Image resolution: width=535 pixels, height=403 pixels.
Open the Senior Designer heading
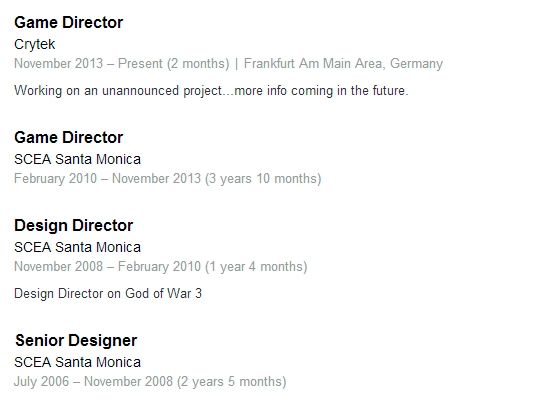tap(76, 341)
